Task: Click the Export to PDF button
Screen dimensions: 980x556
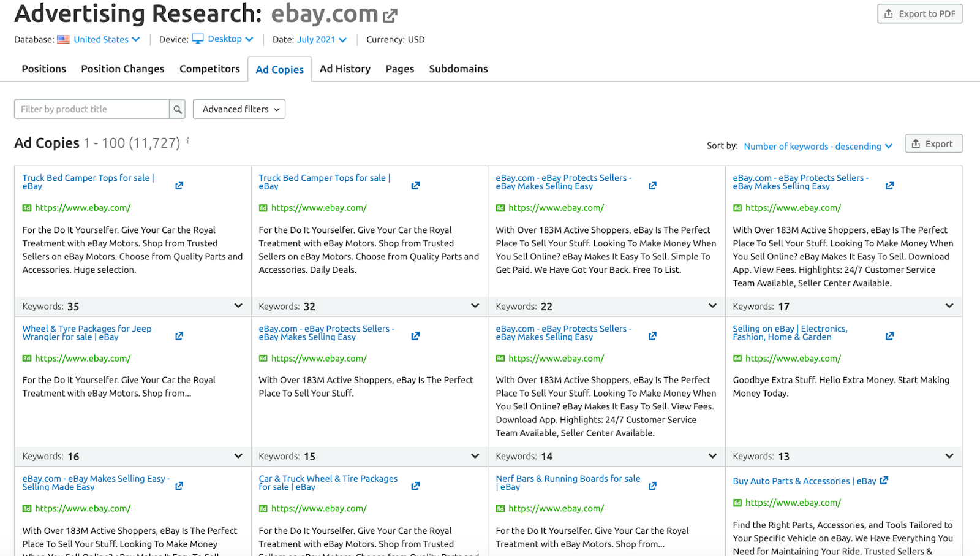Action: [x=919, y=13]
